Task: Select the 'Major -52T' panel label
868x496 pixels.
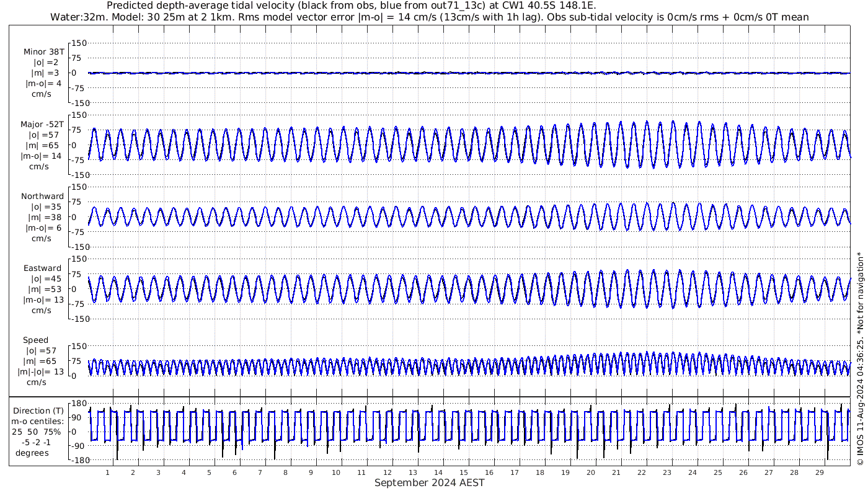Action: tap(42, 124)
